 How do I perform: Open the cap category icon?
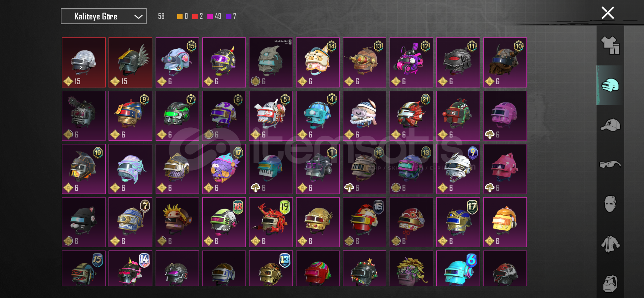[610, 125]
